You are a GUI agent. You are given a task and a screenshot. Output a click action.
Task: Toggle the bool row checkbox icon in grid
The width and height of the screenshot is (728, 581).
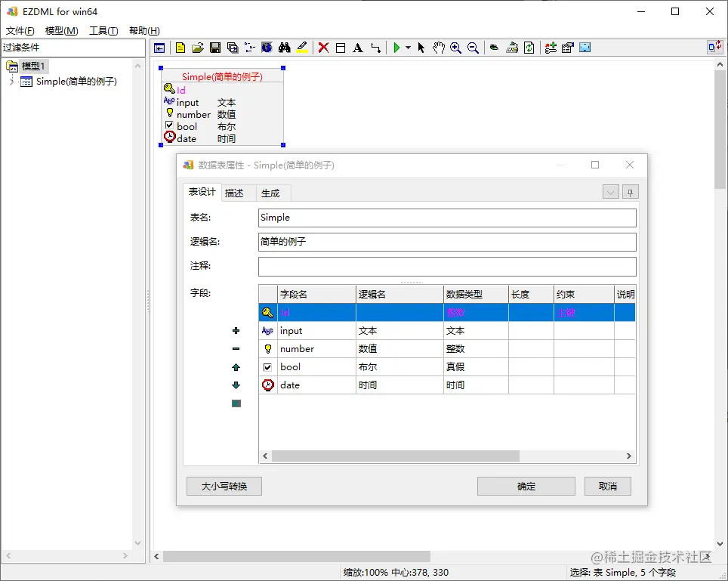pos(267,367)
